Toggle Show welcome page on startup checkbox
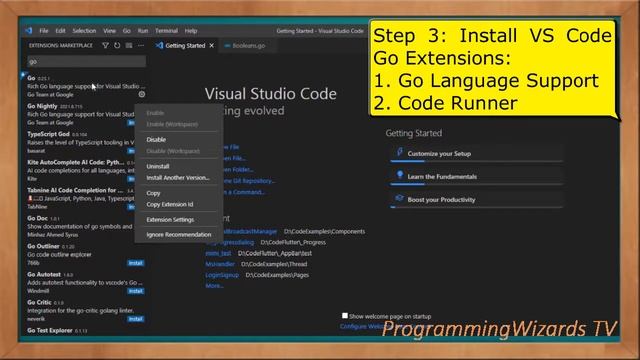The height and width of the screenshot is (360, 640). pyautogui.click(x=345, y=316)
